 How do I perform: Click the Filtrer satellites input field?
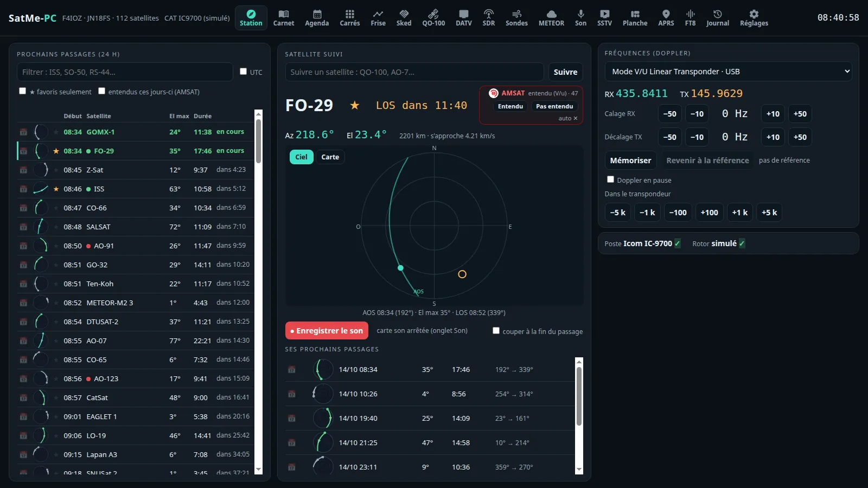[125, 72]
